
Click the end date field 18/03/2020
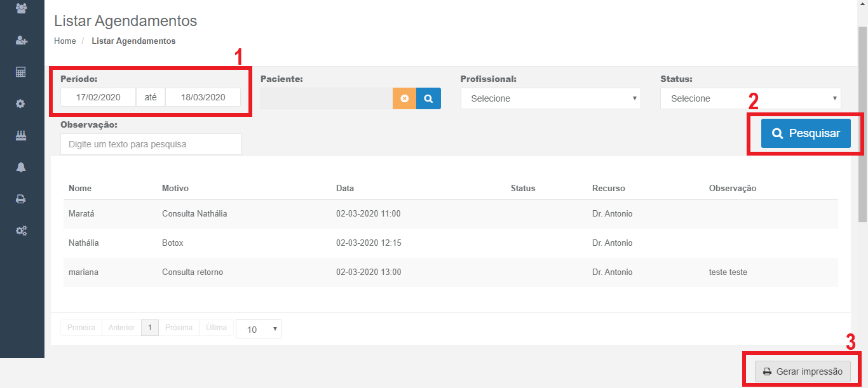click(203, 97)
